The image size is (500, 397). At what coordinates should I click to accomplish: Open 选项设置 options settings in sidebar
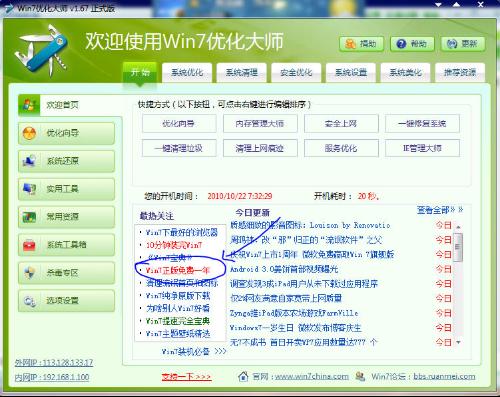pyautogui.click(x=66, y=301)
